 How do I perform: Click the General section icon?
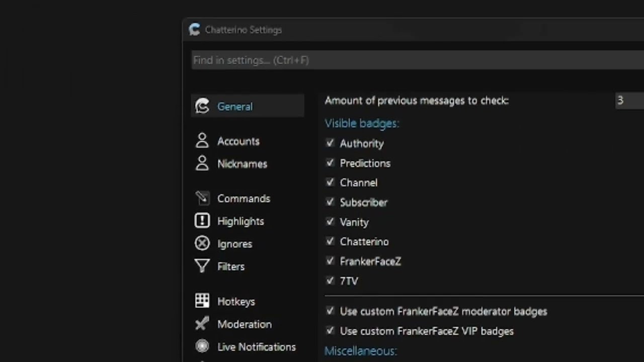(x=202, y=106)
